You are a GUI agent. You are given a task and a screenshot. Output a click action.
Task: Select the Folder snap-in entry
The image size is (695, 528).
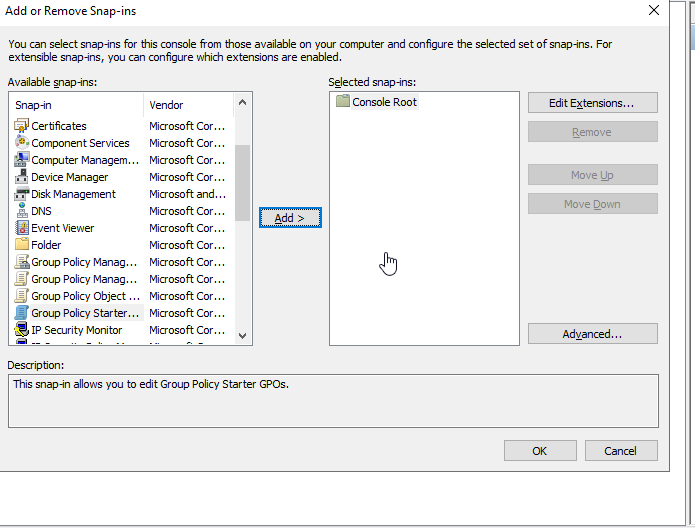tap(46, 245)
